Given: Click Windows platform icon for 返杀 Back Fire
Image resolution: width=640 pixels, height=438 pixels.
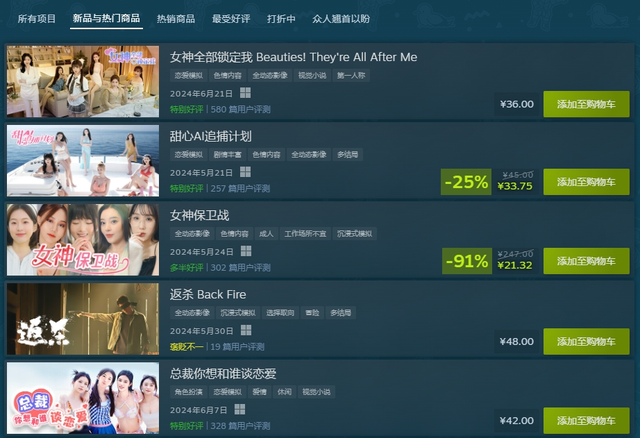Looking at the screenshot, I should tap(246, 330).
